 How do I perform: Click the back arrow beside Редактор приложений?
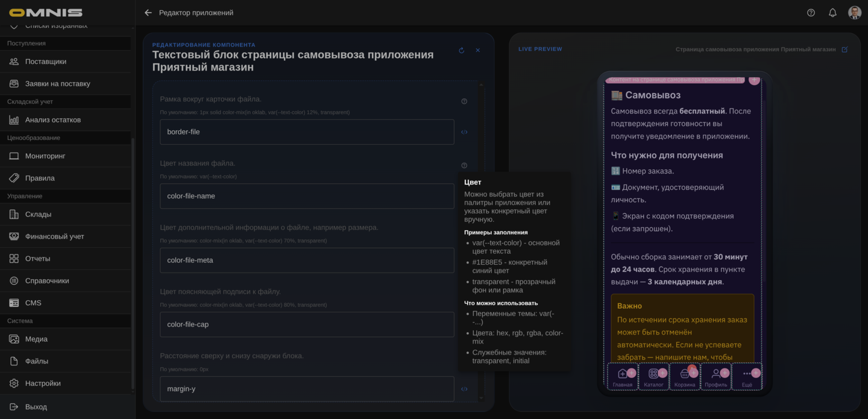(148, 13)
